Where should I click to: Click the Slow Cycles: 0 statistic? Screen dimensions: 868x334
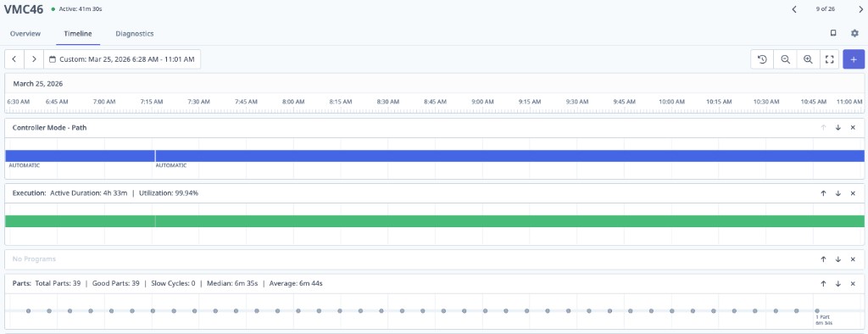(x=173, y=283)
